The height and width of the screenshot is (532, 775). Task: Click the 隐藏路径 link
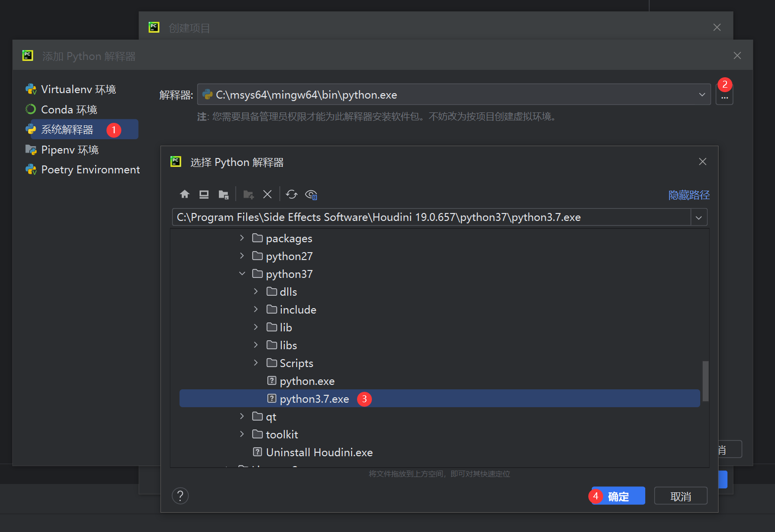tap(689, 195)
